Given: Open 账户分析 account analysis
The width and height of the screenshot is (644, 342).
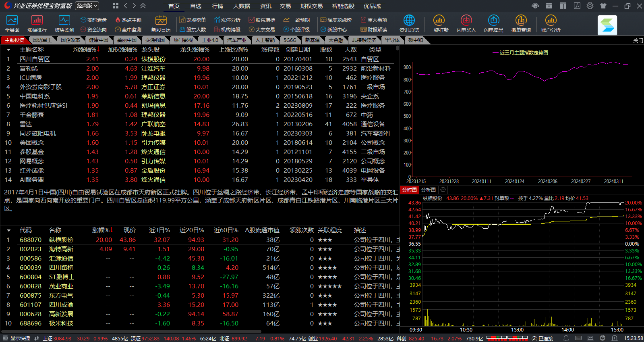Looking at the screenshot, I should tap(551, 24).
